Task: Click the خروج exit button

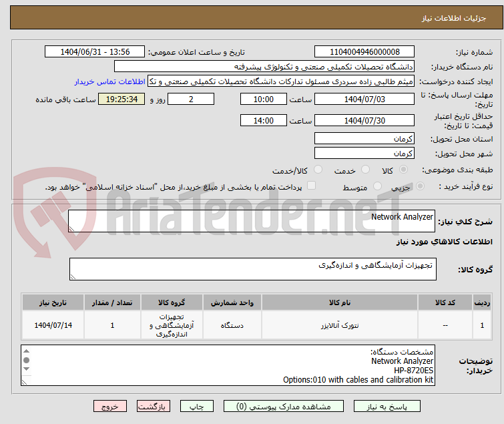Action: point(110,407)
